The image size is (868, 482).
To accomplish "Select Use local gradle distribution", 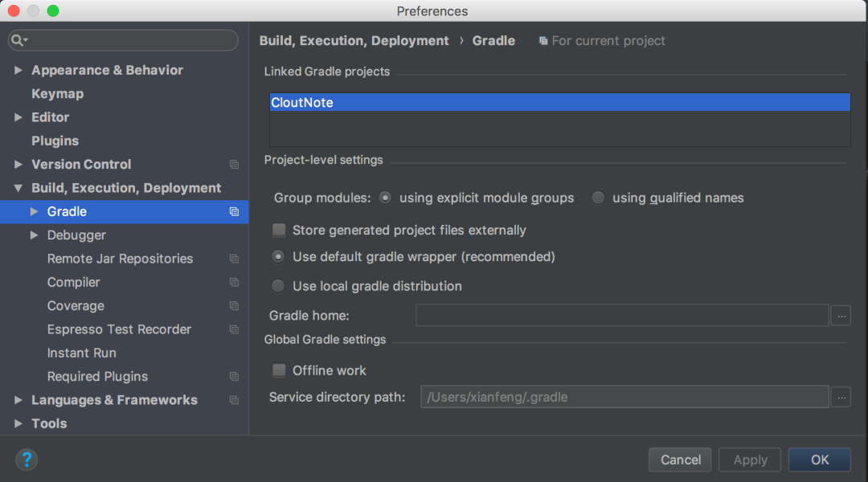I will (x=278, y=286).
